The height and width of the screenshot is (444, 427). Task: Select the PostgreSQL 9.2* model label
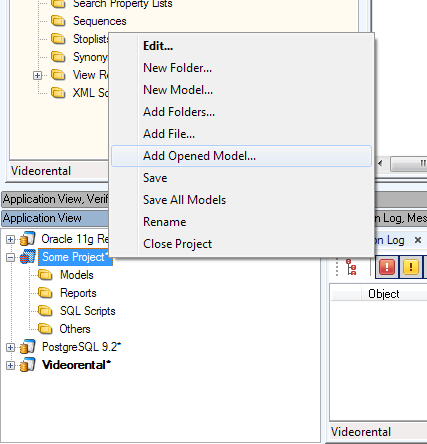[81, 347]
